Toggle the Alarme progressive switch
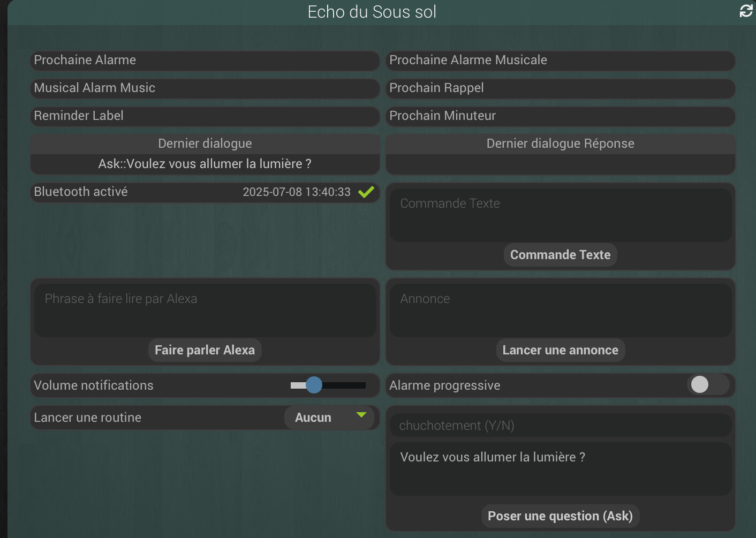The width and height of the screenshot is (756, 538). coord(708,384)
